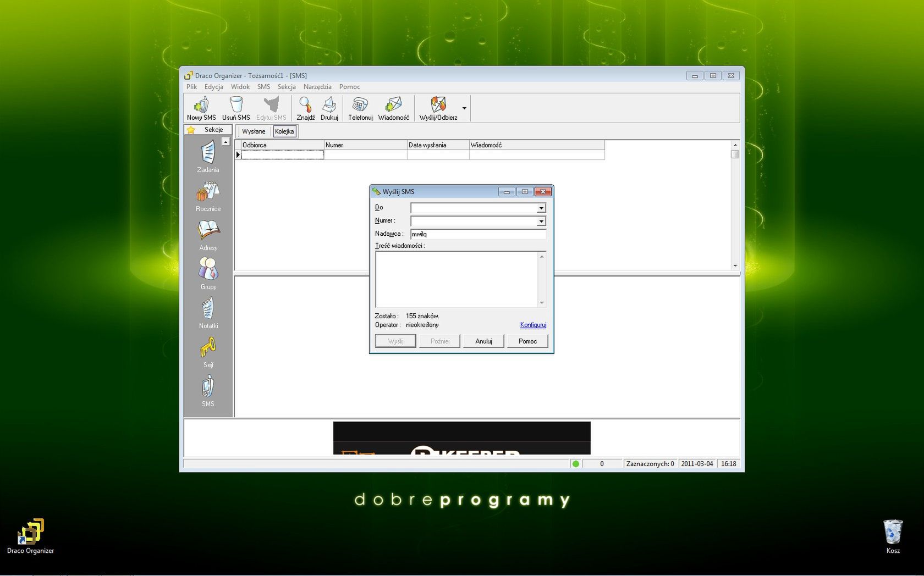Screen dimensions: 924x576
Task: Click the Później button
Action: 439,341
